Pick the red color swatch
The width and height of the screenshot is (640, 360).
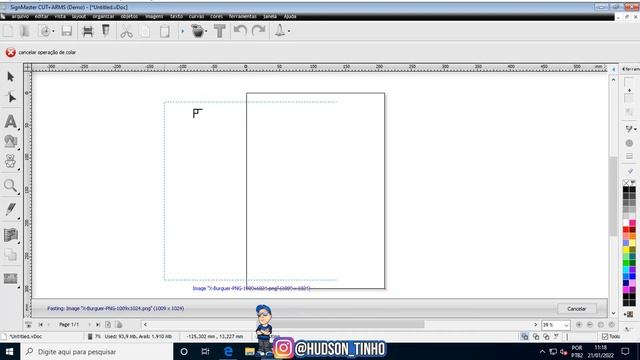[x=626, y=230]
